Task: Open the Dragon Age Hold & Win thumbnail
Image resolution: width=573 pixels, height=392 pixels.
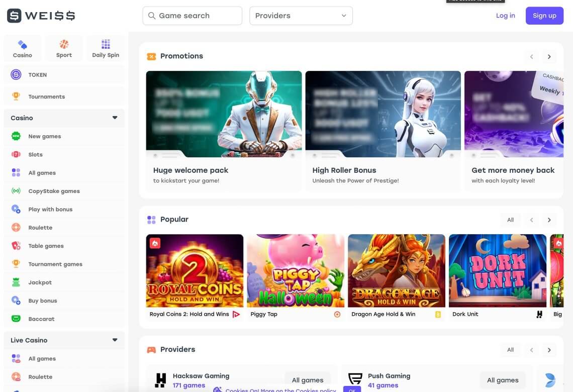Action: (x=397, y=271)
